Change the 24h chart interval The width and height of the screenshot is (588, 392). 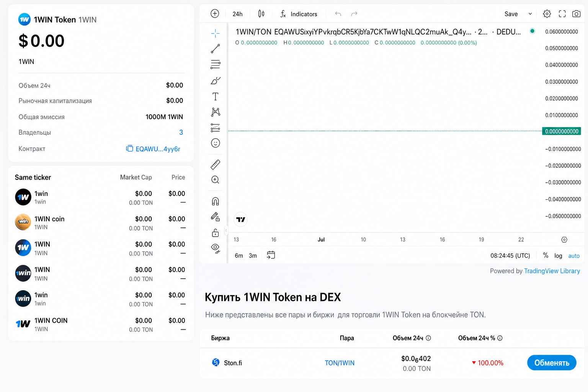(x=237, y=14)
